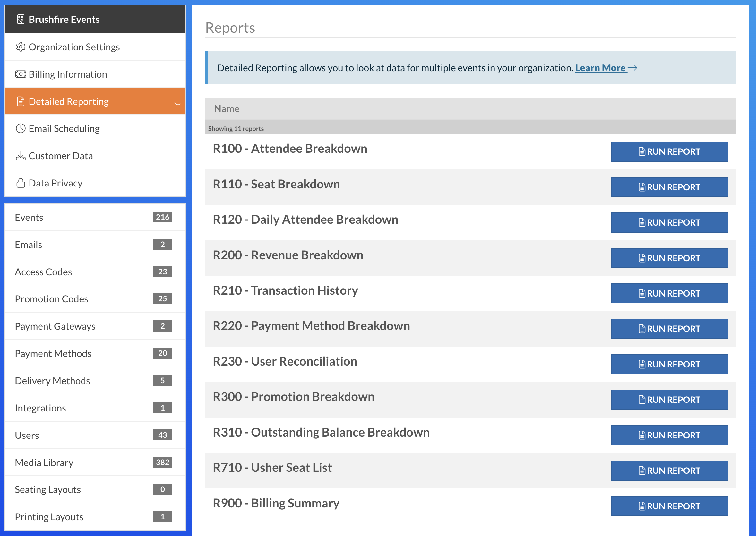This screenshot has height=536, width=756.
Task: Run the R310 Outstanding Balance Breakdown report
Action: coord(669,435)
